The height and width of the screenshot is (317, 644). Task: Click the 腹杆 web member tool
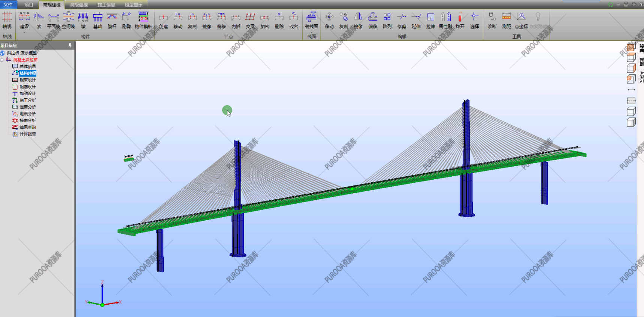[112, 20]
